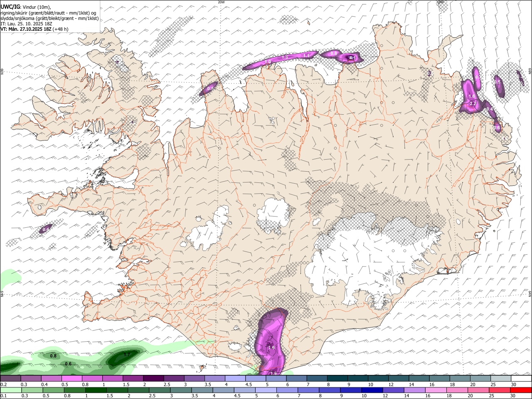Click the 'UWC/IG: Vindur (10m),' title line
The width and height of the screenshot is (532, 399).
tap(25, 7)
